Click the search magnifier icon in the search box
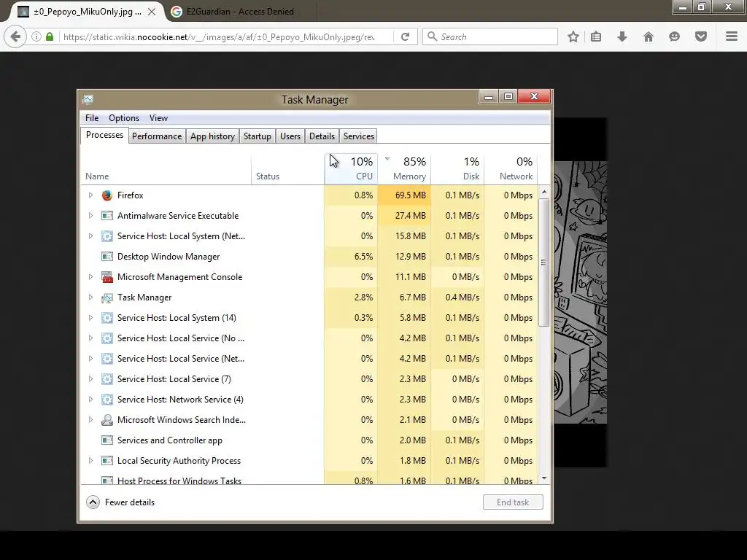 point(432,36)
